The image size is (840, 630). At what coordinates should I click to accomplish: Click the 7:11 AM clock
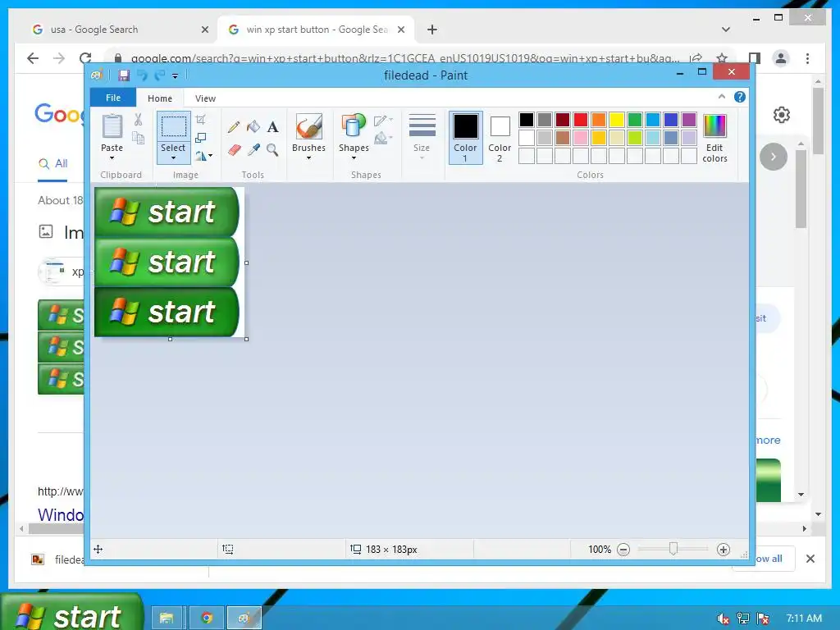[804, 619]
